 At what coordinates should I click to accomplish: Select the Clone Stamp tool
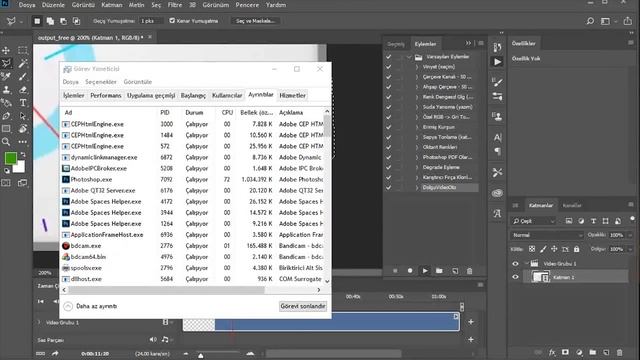pyautogui.click(x=6, y=89)
